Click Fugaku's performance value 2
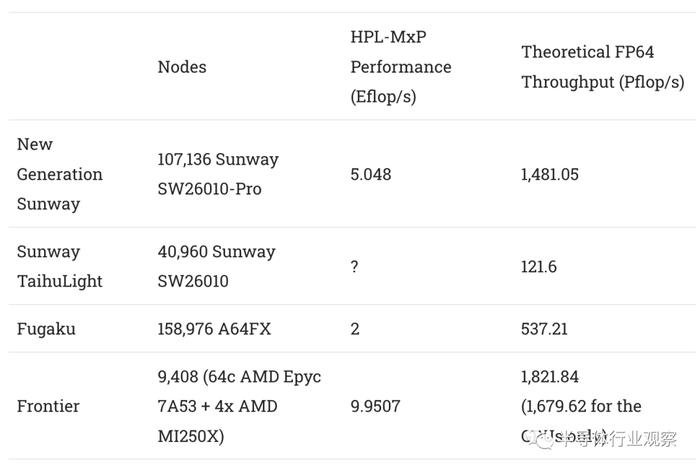 click(x=354, y=329)
